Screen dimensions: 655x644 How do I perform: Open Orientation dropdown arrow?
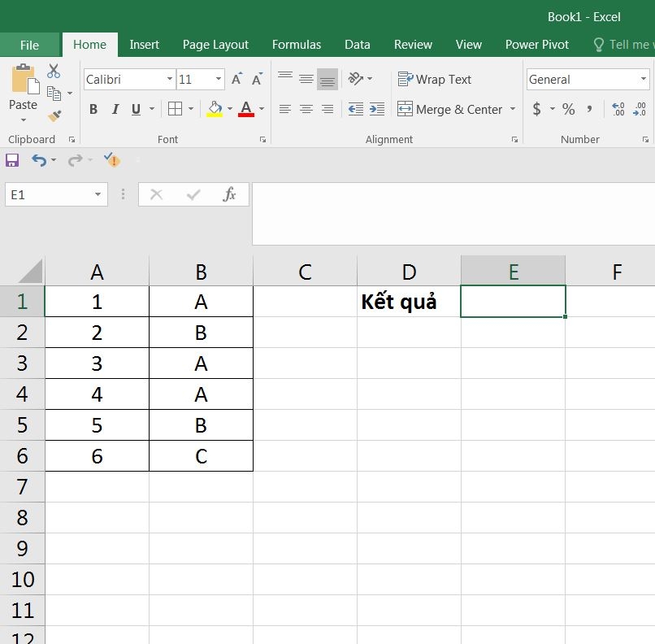pyautogui.click(x=370, y=79)
